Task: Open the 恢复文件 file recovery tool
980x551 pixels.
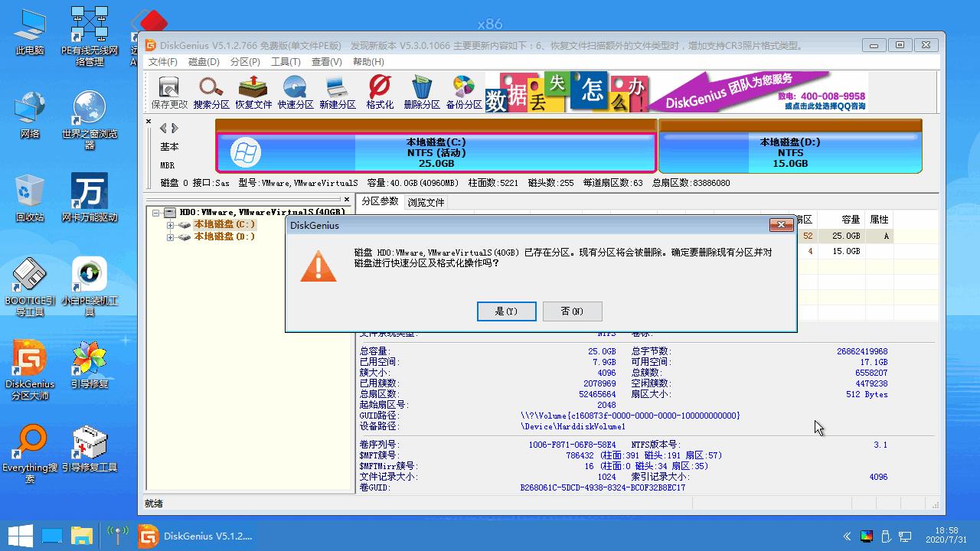Action: click(253, 90)
